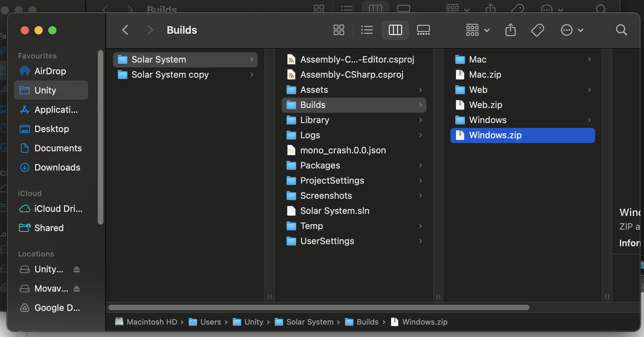Screen dimensions: 644x337
Task: Select the Web.zip archive
Action: pos(523,105)
